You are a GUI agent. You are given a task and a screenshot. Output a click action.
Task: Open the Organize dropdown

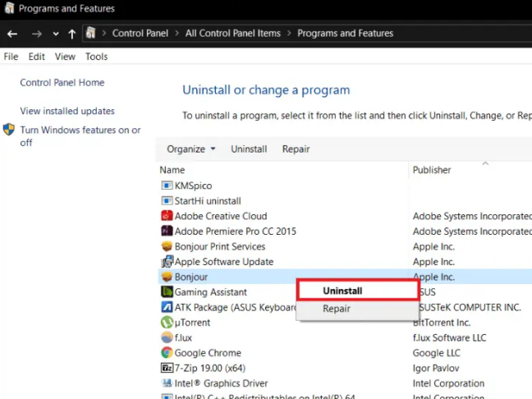pyautogui.click(x=191, y=149)
